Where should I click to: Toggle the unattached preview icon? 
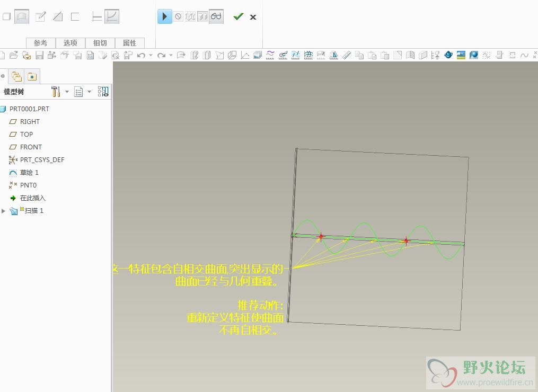[190, 16]
